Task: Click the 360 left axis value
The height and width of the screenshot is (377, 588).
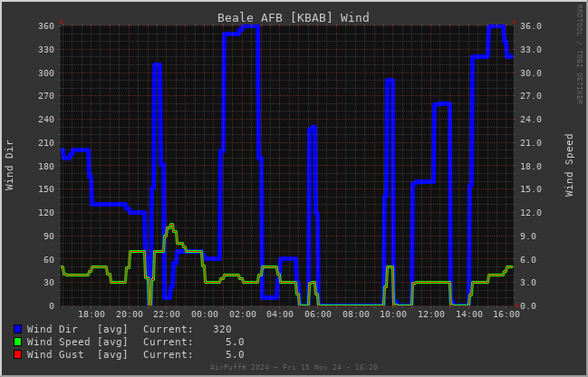Action: (x=46, y=26)
